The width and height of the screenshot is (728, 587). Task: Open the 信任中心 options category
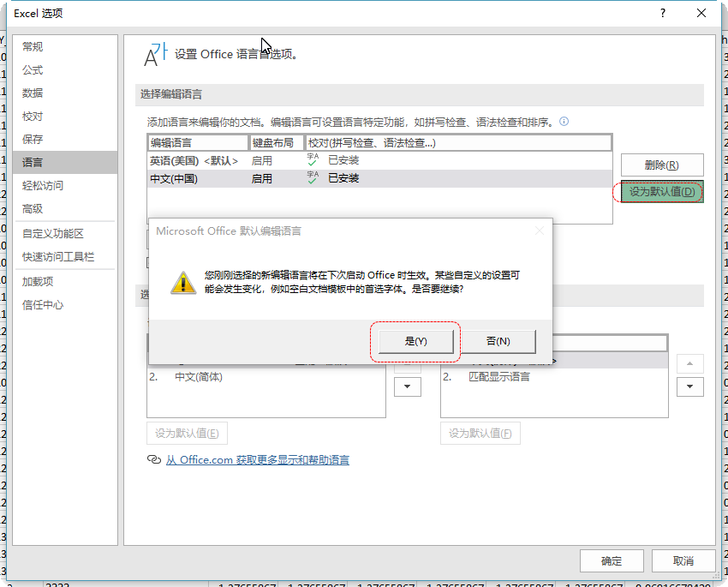(65, 305)
